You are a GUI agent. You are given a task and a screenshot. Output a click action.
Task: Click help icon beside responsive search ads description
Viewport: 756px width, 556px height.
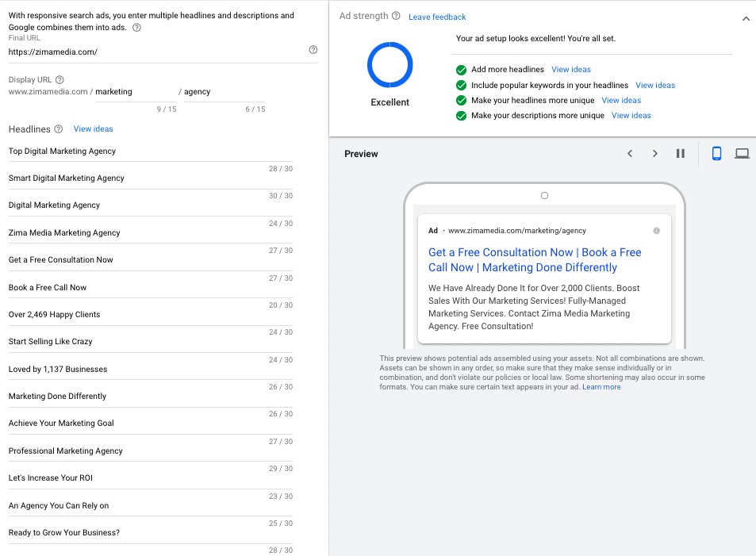[x=136, y=27]
